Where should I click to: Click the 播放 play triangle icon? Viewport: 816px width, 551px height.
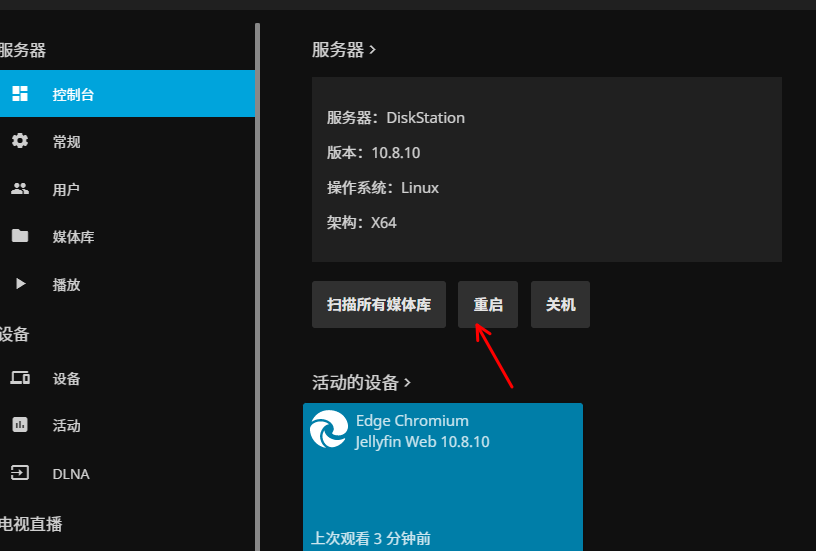click(20, 284)
